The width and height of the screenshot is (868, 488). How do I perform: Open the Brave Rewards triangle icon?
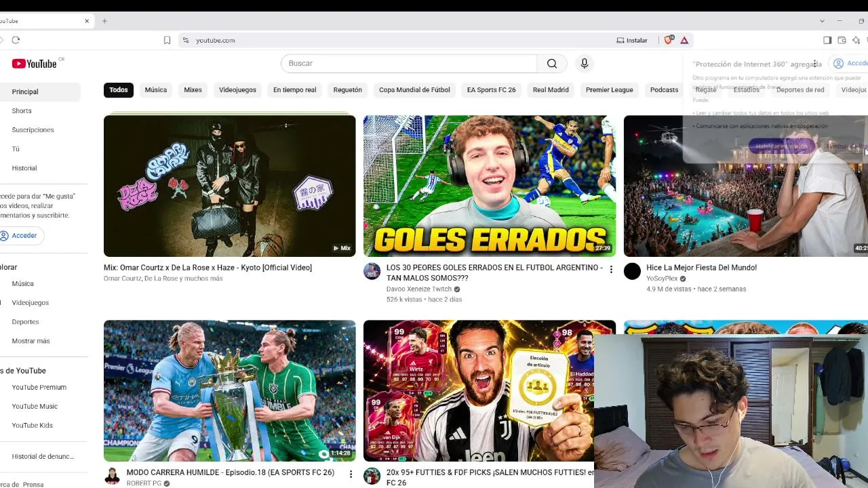tap(684, 40)
